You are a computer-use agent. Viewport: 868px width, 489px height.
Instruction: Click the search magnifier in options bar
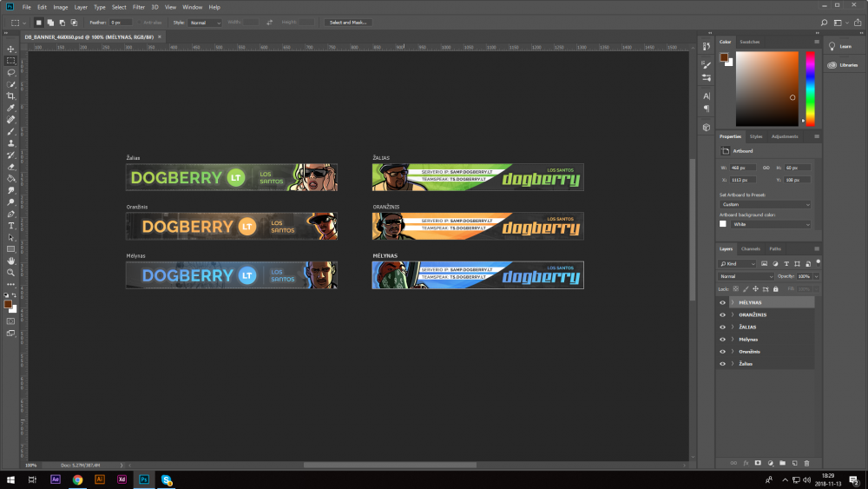pos(824,23)
